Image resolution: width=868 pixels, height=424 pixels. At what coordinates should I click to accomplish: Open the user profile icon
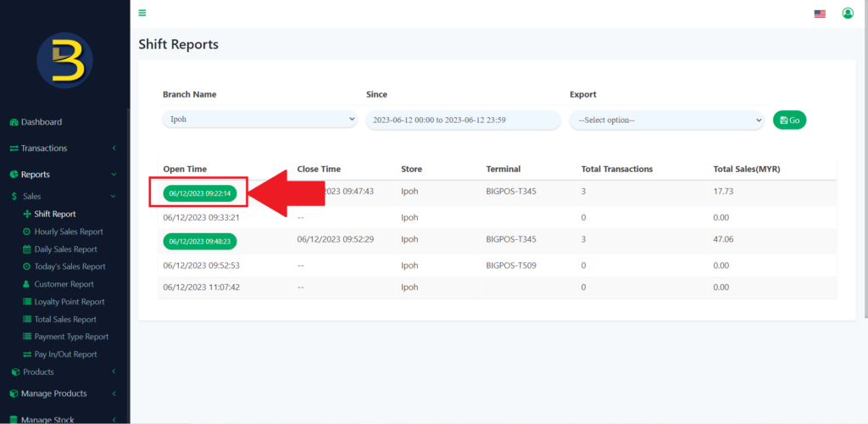coord(847,14)
